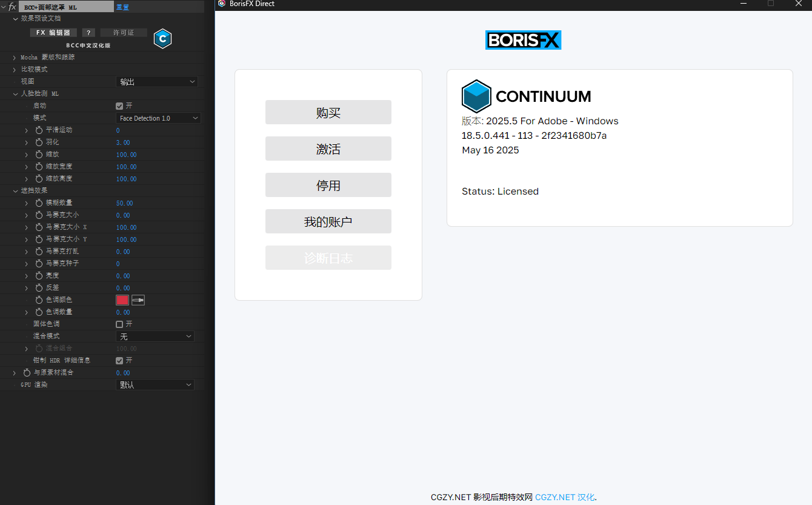This screenshot has width=812, height=505.
Task: Click the 模糊数量 value 50.00
Action: (125, 203)
